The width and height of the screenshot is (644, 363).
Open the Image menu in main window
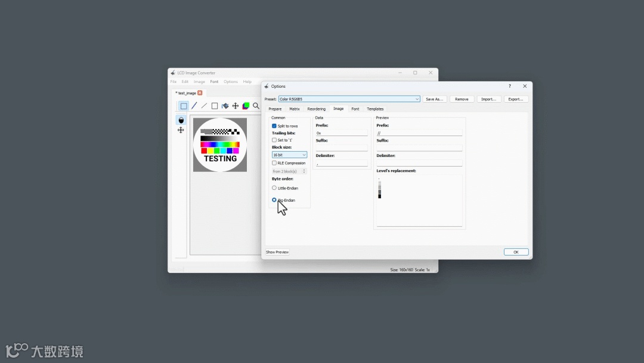pyautogui.click(x=199, y=82)
